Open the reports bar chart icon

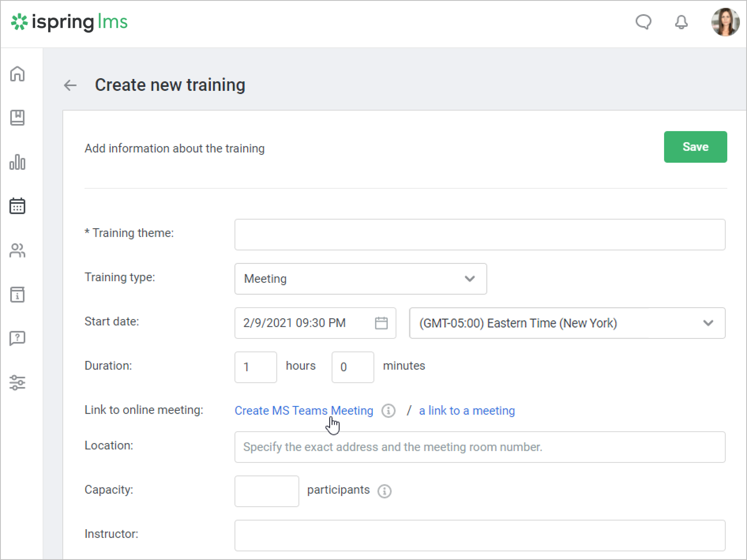[x=17, y=162]
